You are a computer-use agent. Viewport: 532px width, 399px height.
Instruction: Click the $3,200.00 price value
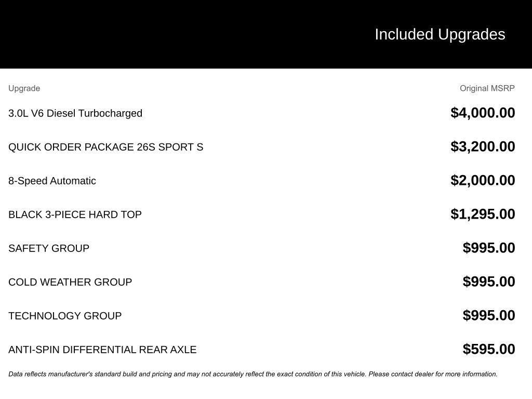point(483,147)
